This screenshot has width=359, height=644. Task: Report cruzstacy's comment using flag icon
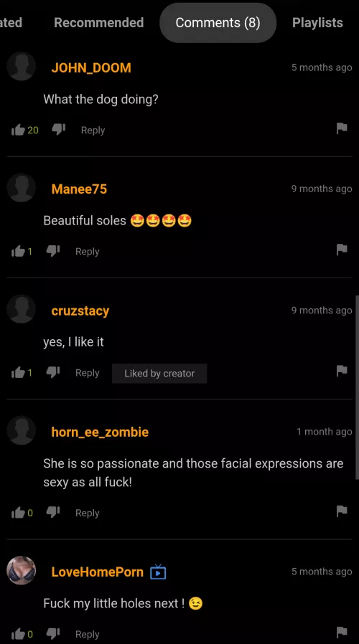click(x=342, y=371)
